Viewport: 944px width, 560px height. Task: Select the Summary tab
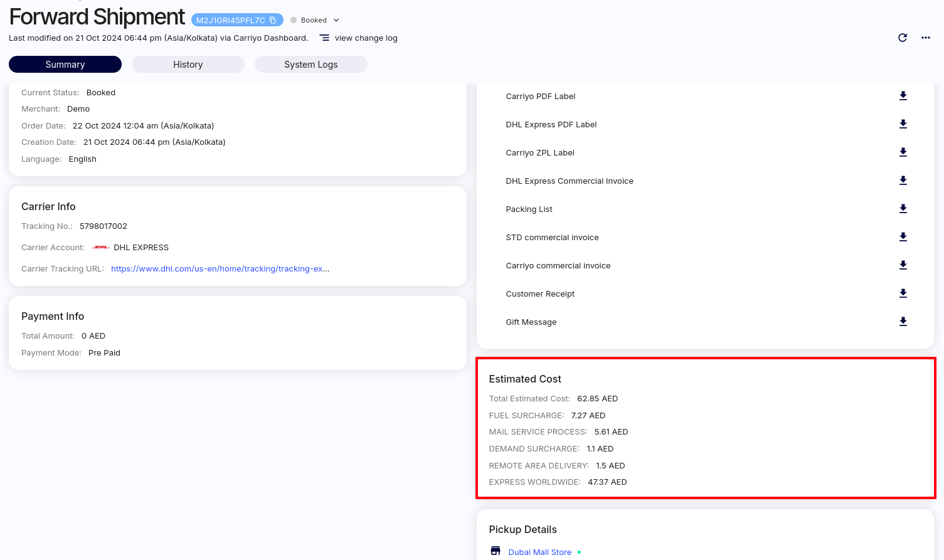click(x=65, y=65)
